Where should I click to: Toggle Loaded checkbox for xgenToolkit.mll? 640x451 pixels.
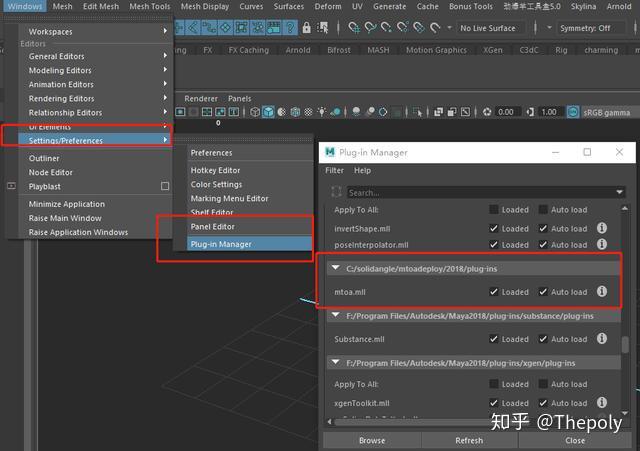pos(493,403)
